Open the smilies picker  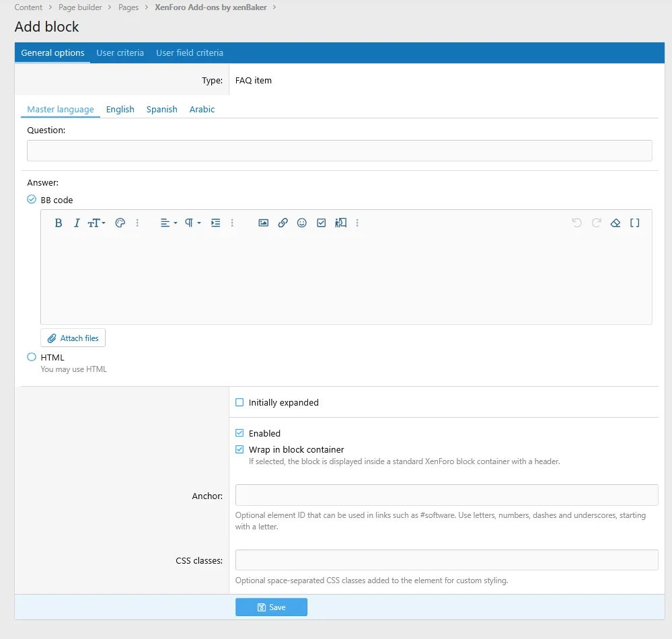[302, 223]
